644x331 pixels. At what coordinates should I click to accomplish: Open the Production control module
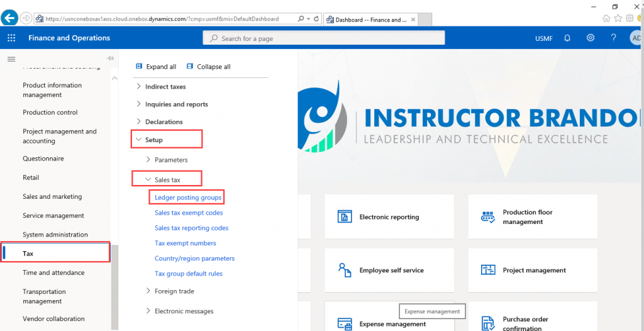pyautogui.click(x=50, y=112)
